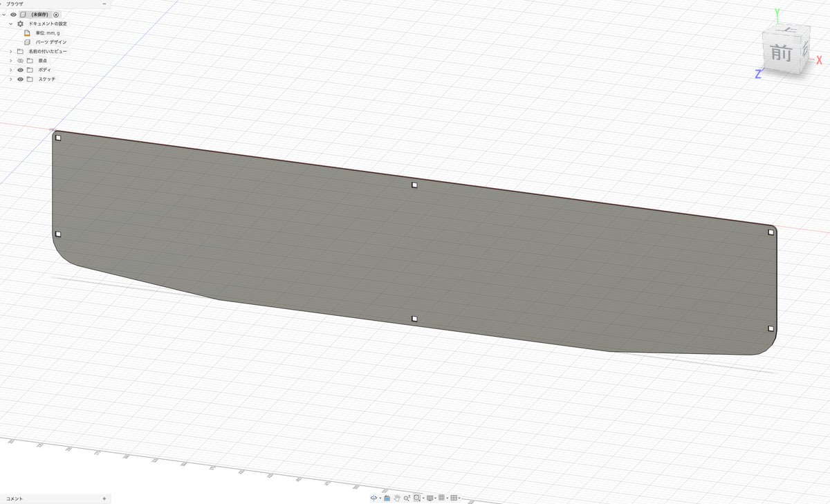Hide the ボディ folder via eye
The image size is (830, 504).
(x=20, y=70)
